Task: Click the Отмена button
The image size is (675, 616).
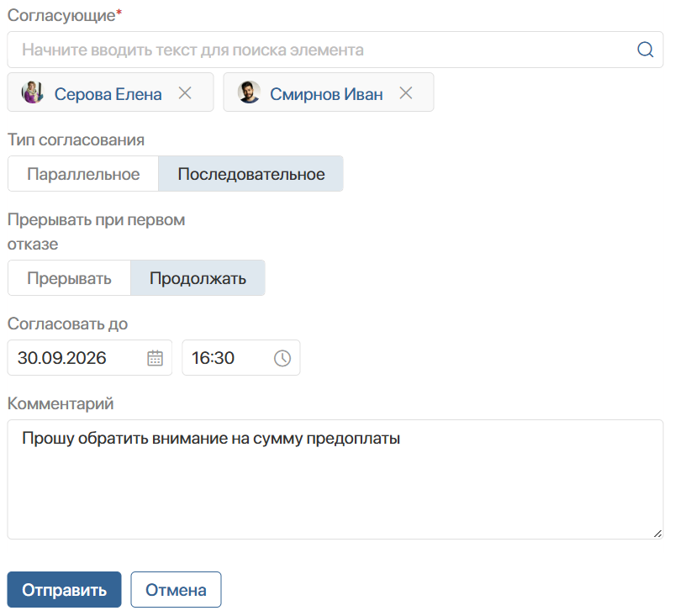Action: [176, 589]
